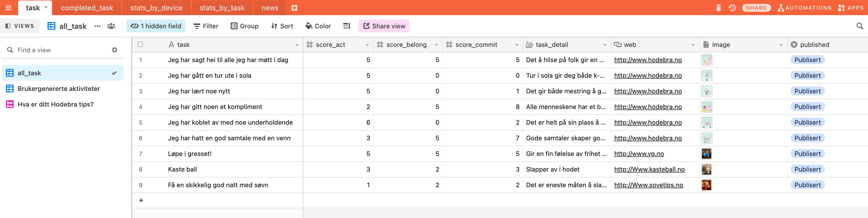The image size is (868, 218).
Task: Click Publisert tag in the søvn row
Action: click(x=807, y=185)
